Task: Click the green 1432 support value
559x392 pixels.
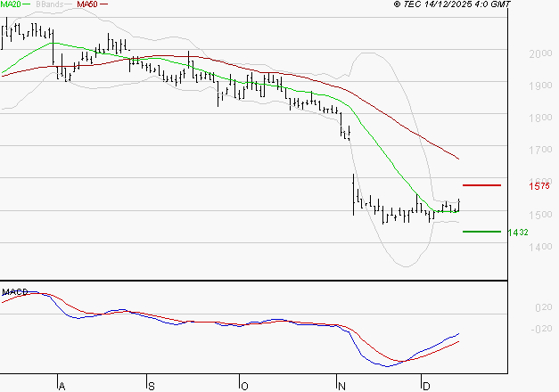Action: [x=518, y=233]
